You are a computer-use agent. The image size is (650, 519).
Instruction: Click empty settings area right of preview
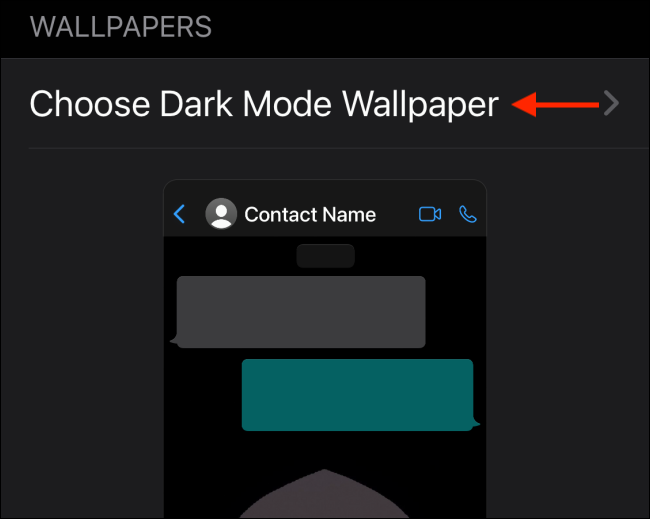click(x=567, y=332)
